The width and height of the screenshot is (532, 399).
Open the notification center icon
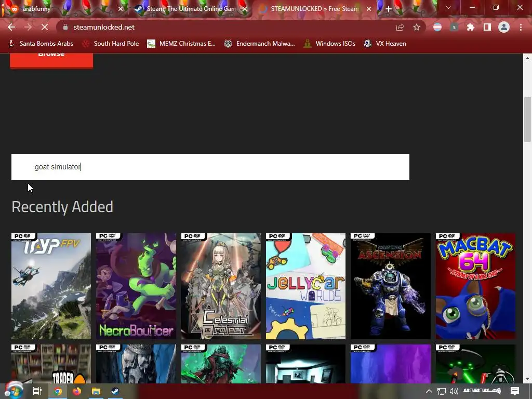(x=515, y=391)
